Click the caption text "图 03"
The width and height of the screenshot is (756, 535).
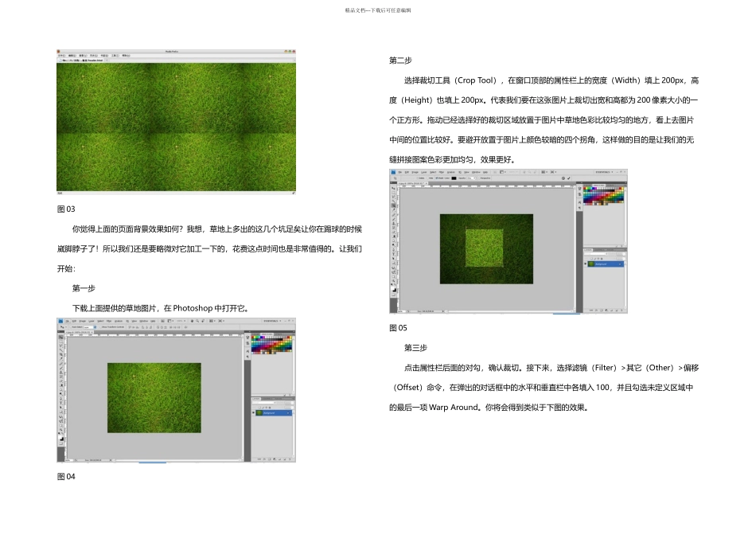66,209
